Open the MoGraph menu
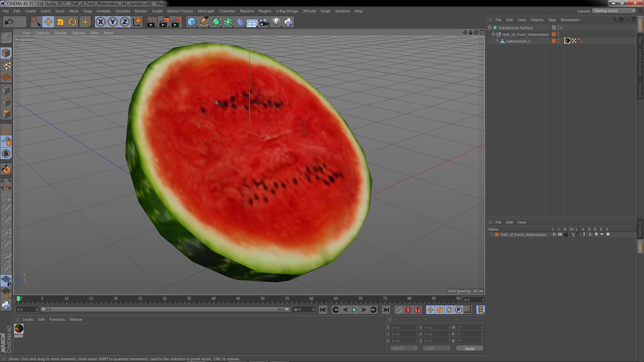This screenshot has width=644, height=362. point(206,11)
